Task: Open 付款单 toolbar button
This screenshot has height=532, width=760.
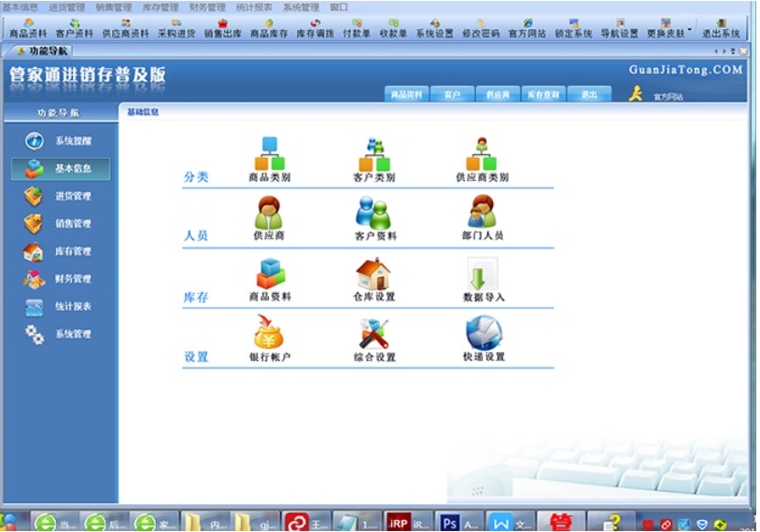Action: (357, 28)
